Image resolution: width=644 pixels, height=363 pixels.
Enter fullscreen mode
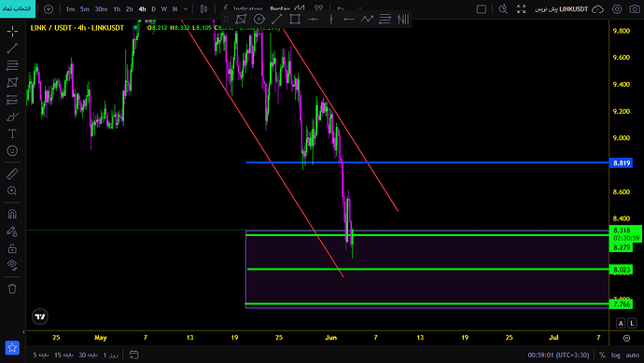521,9
